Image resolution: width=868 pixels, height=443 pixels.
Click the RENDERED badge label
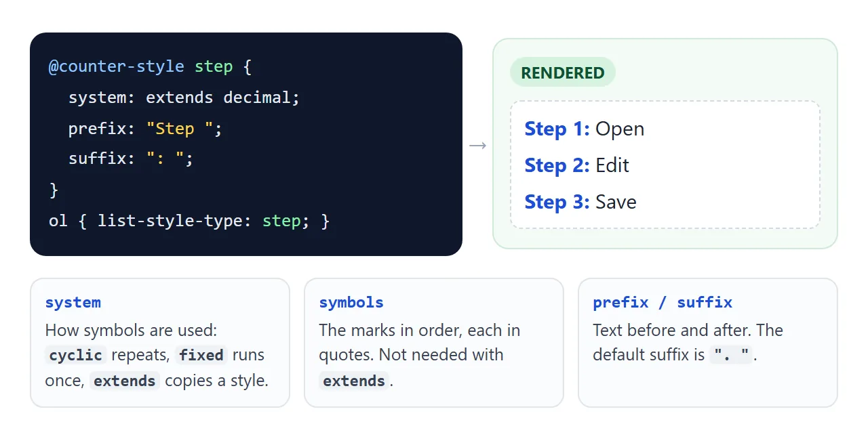point(562,72)
